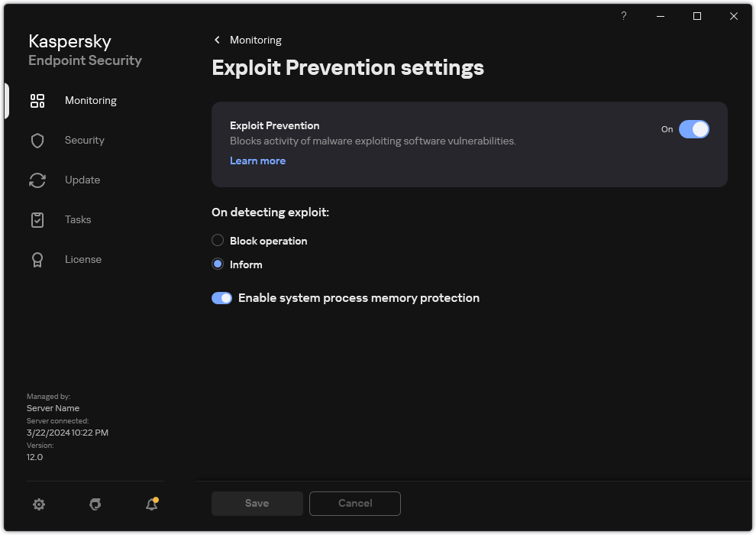Open the Learn more link

pyautogui.click(x=257, y=160)
